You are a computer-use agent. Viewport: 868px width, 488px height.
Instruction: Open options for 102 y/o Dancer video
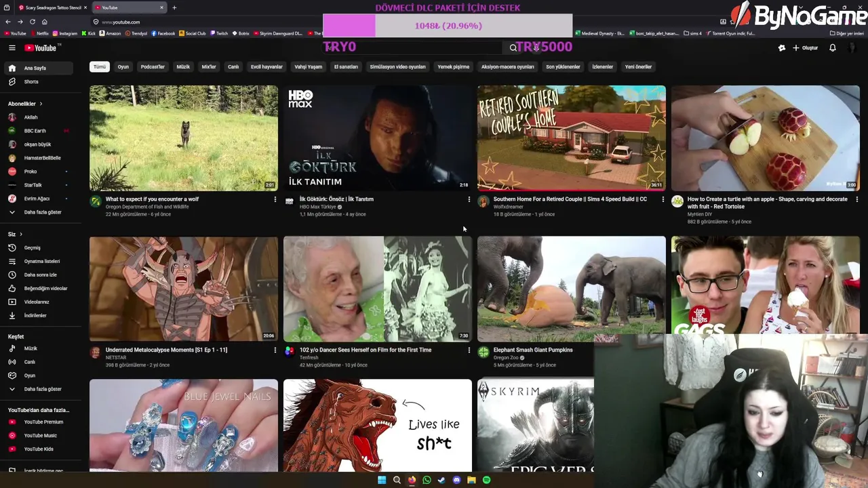[469, 350]
